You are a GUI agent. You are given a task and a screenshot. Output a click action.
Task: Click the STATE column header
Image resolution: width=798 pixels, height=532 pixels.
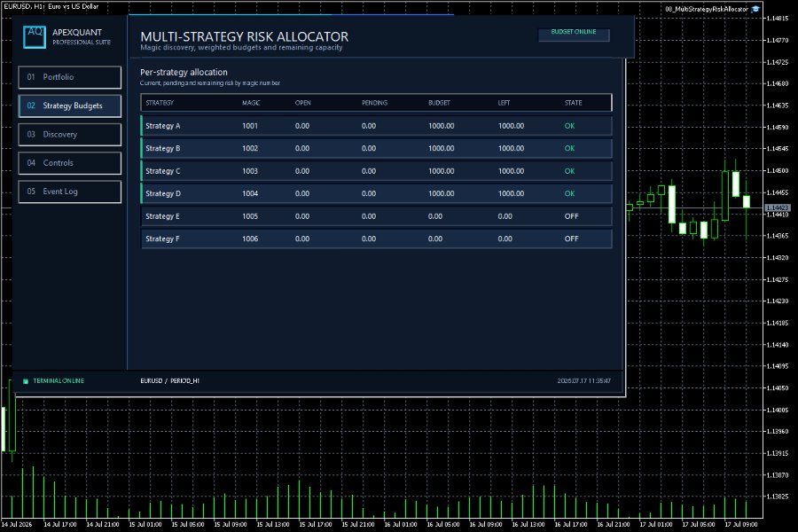[573, 103]
